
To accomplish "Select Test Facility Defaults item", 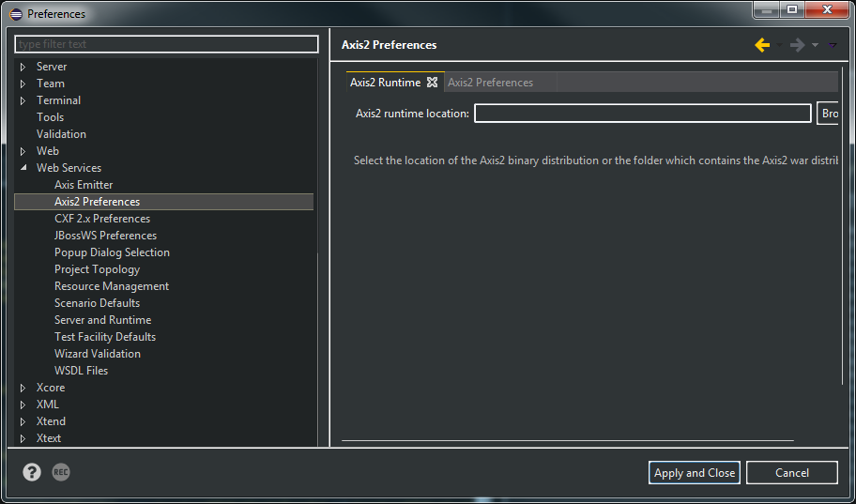I will pos(105,338).
